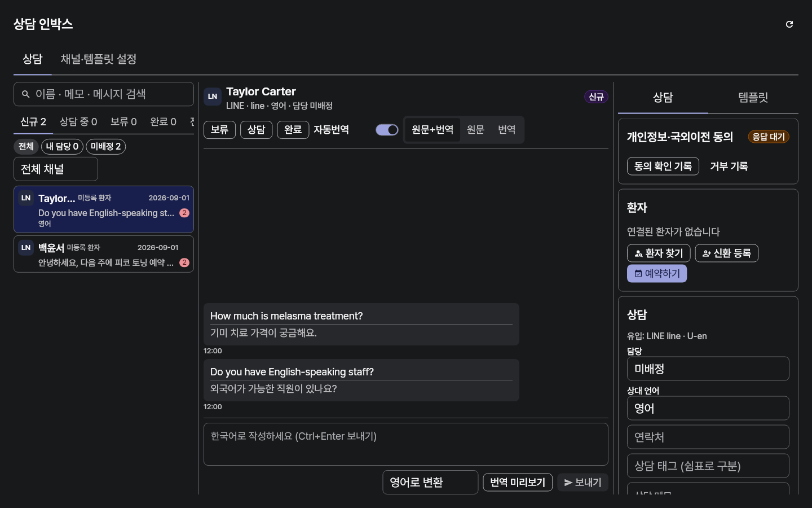Click the 보류 status button

[219, 130]
